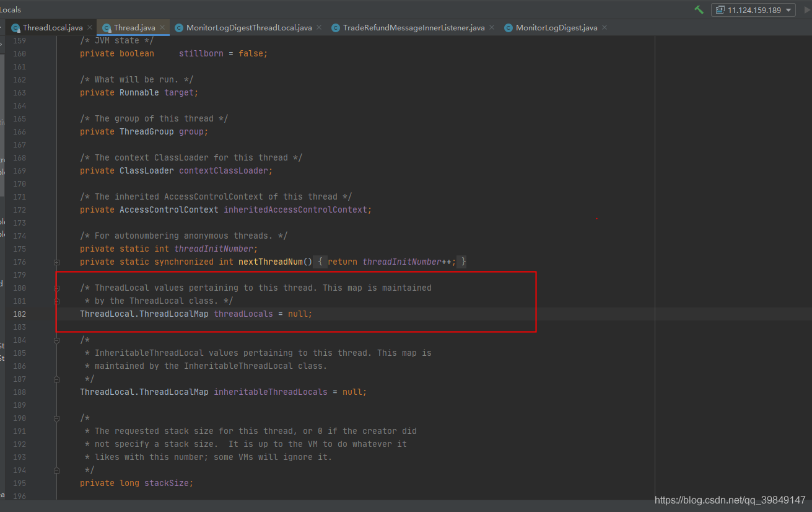812x512 pixels.
Task: Collapse the comment block starting at line 184
Action: (56, 340)
